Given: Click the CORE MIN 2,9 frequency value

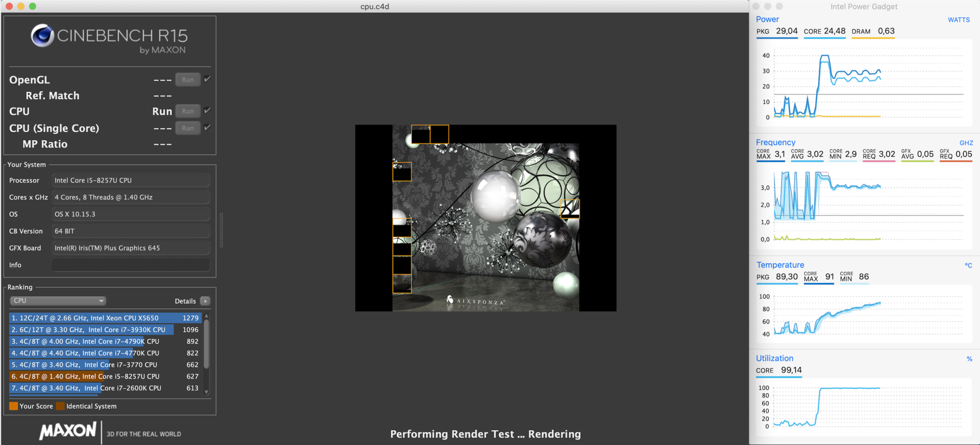Looking at the screenshot, I should coord(843,154).
